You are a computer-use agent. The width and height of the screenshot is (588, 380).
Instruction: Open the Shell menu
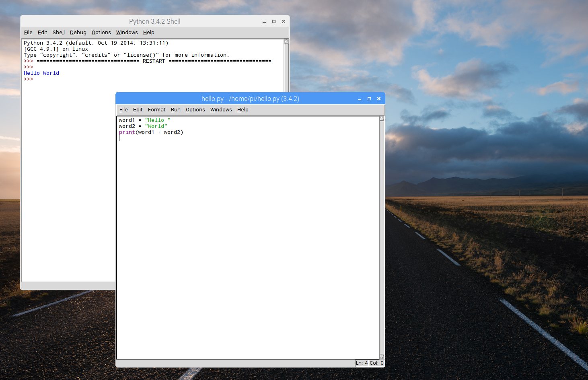58,32
